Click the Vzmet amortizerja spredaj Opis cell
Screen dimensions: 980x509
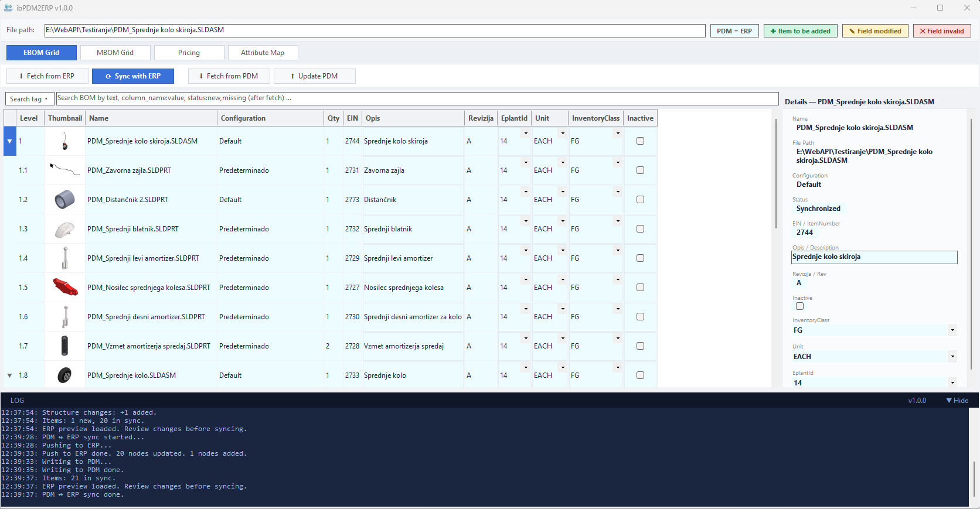coord(413,346)
